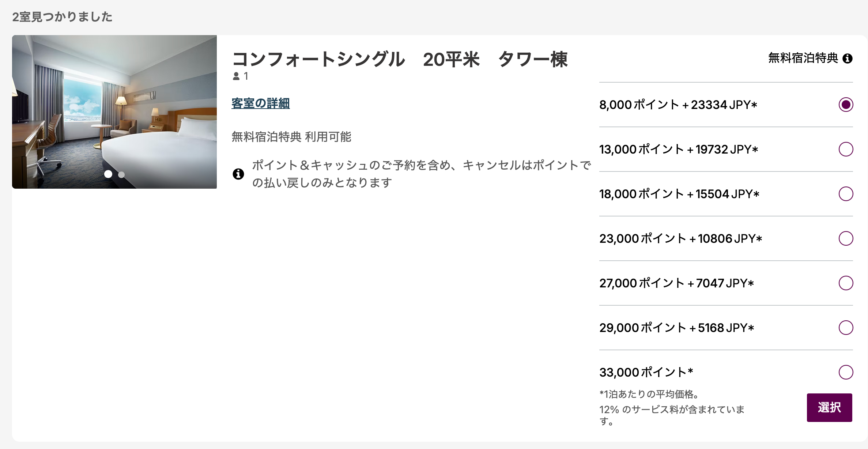Select the 33,000 ポイント only option
Screen dimensions: 868x449
[846, 372]
